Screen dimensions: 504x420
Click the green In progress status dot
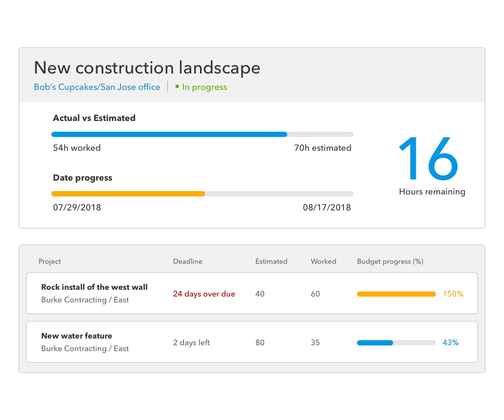tap(177, 87)
